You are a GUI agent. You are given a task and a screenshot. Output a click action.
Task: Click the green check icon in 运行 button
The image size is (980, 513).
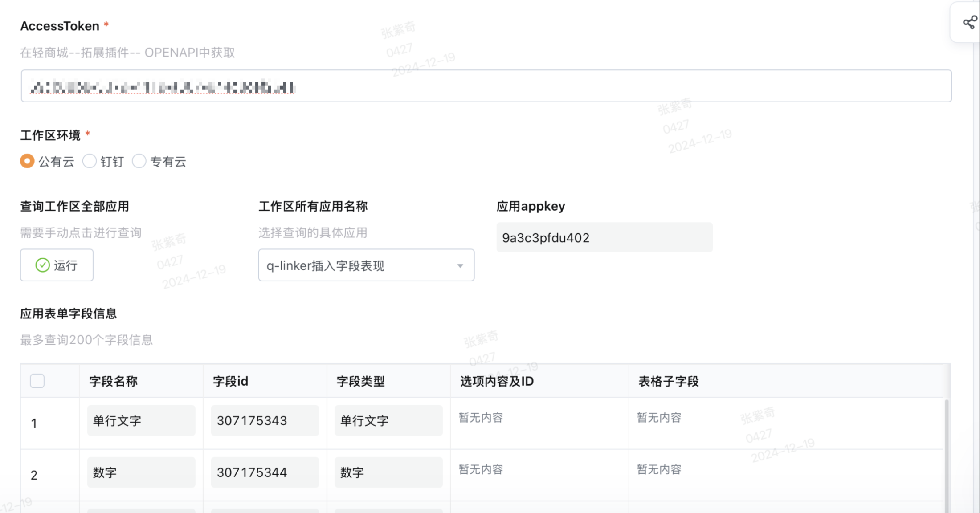click(42, 265)
